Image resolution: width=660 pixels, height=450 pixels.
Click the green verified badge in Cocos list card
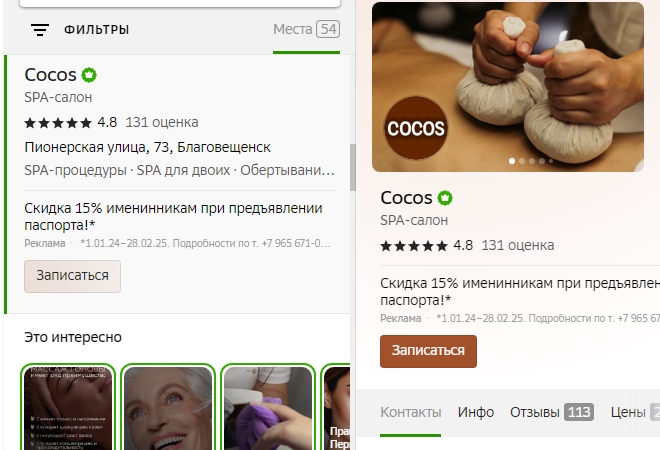click(x=89, y=75)
